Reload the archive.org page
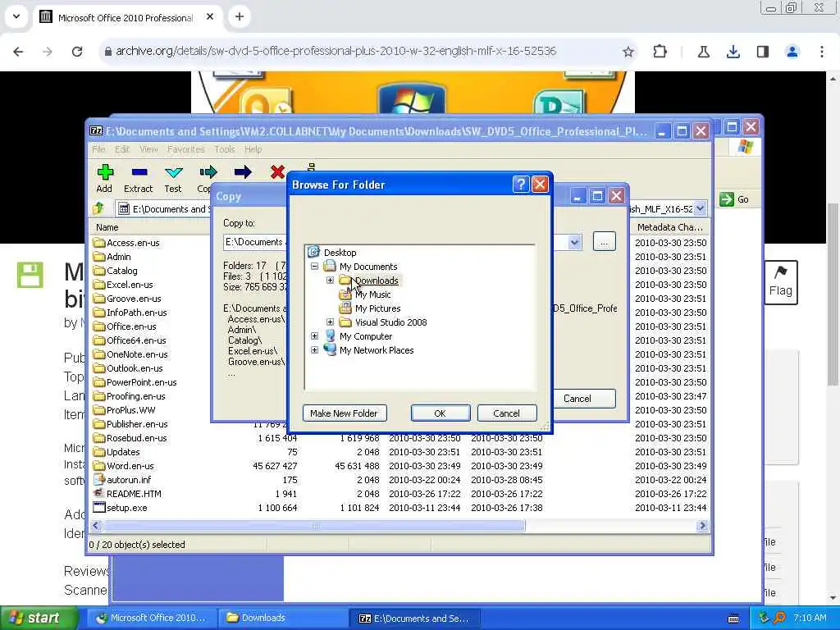Viewport: 840px width, 630px height. click(77, 52)
